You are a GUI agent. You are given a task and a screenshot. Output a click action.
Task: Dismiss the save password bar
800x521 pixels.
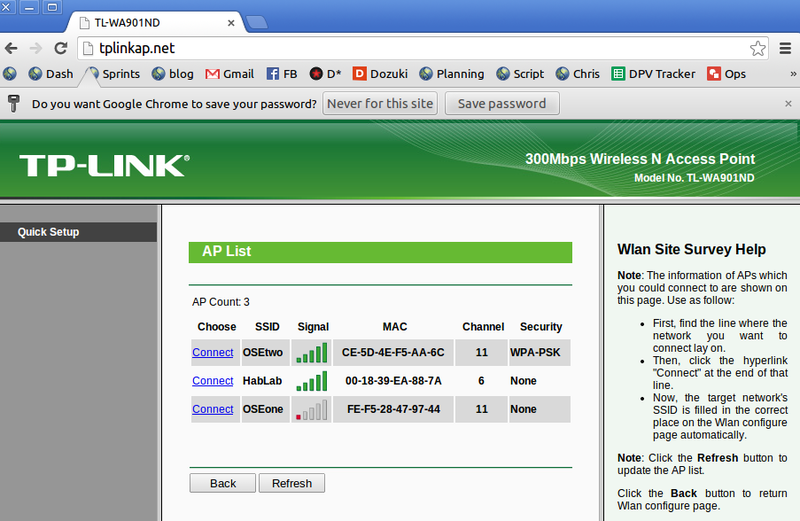(788, 104)
